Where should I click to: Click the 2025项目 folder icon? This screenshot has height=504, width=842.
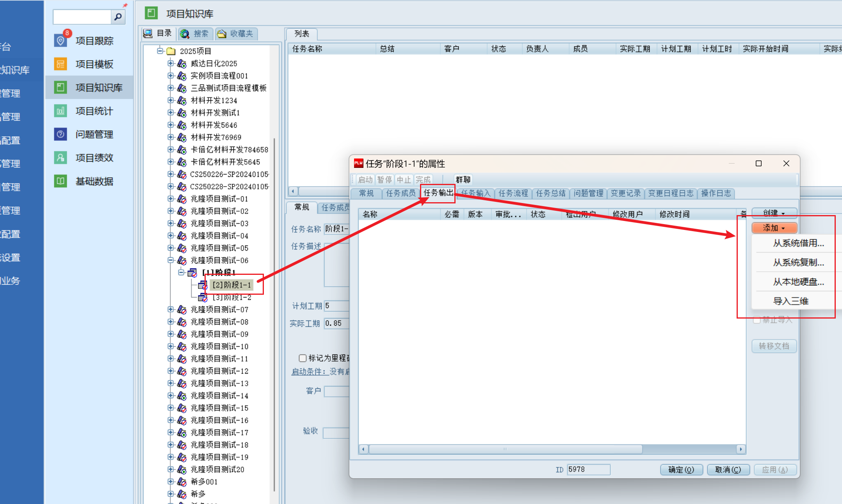171,51
